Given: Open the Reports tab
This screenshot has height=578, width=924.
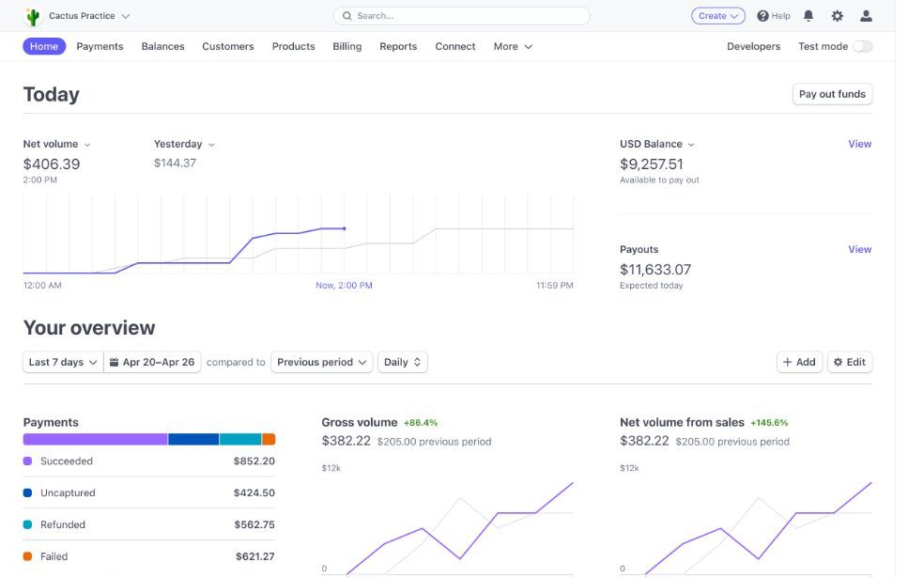Looking at the screenshot, I should 398,46.
